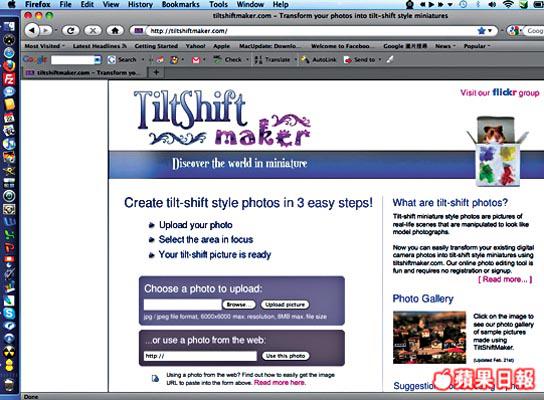Open a new tab with plus button
544x400 pixels.
point(156,72)
